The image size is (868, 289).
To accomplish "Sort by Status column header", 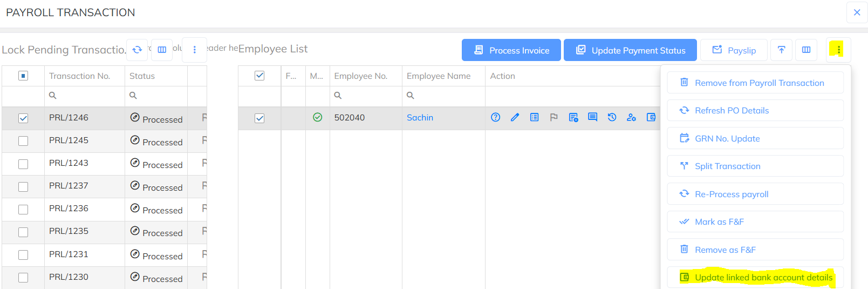I will click(x=142, y=76).
